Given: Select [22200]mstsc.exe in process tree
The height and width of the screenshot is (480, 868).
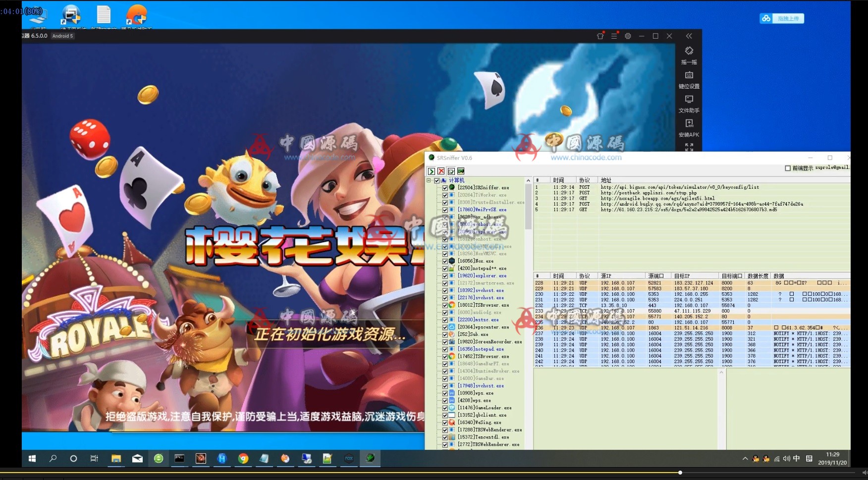Looking at the screenshot, I should click(x=478, y=320).
